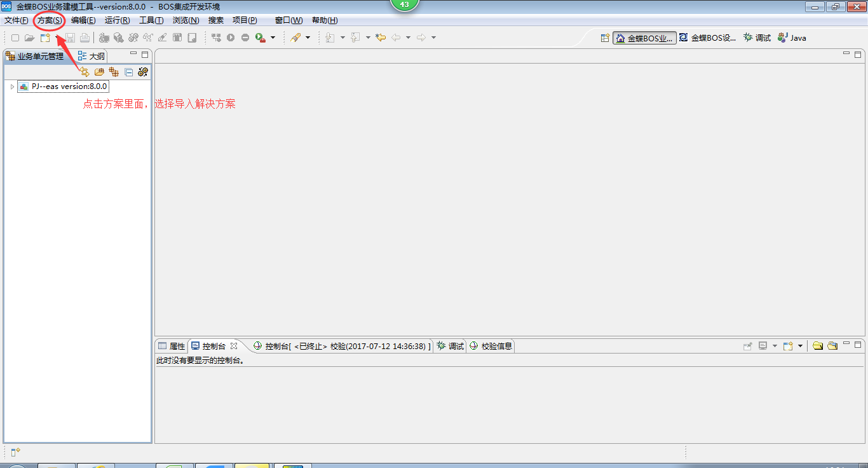
Task: Select the 大纲 tab
Action: tap(92, 56)
